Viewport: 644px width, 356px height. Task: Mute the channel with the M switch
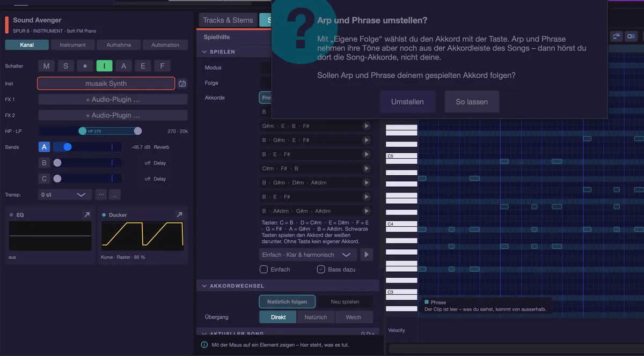click(x=46, y=66)
